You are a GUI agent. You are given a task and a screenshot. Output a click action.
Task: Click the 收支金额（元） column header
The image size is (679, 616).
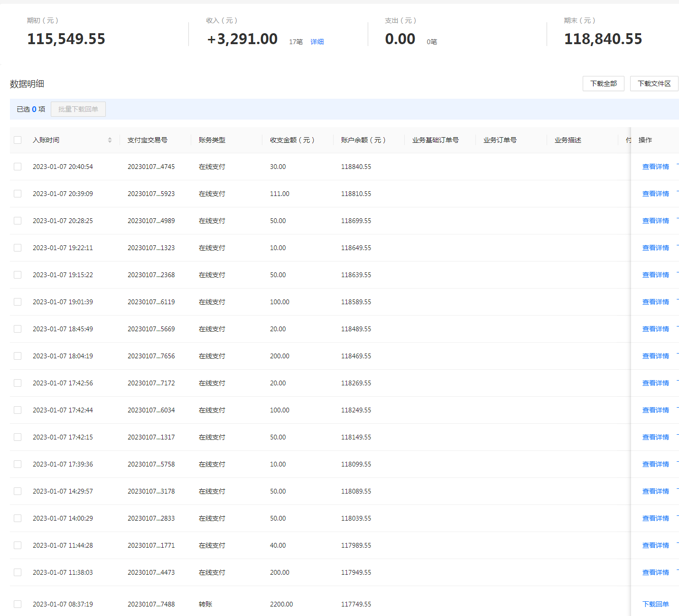click(x=292, y=140)
